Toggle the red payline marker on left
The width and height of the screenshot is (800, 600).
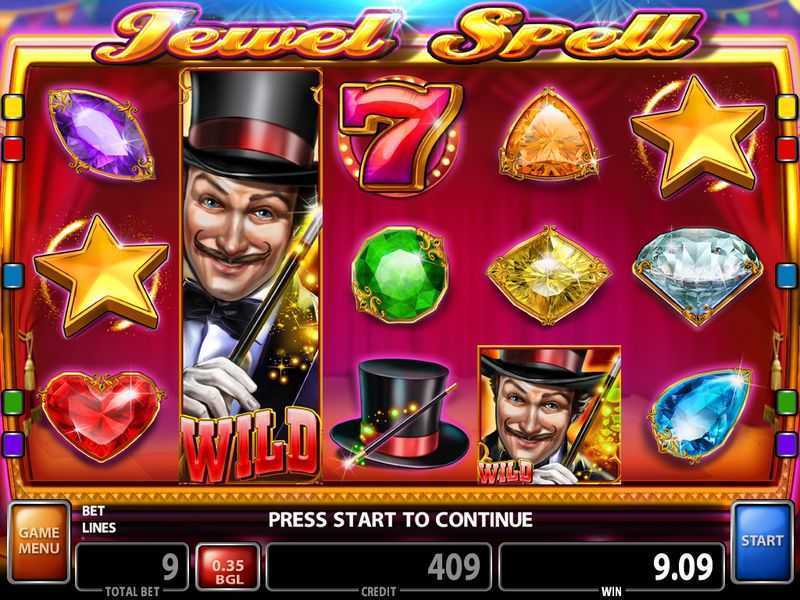click(14, 149)
